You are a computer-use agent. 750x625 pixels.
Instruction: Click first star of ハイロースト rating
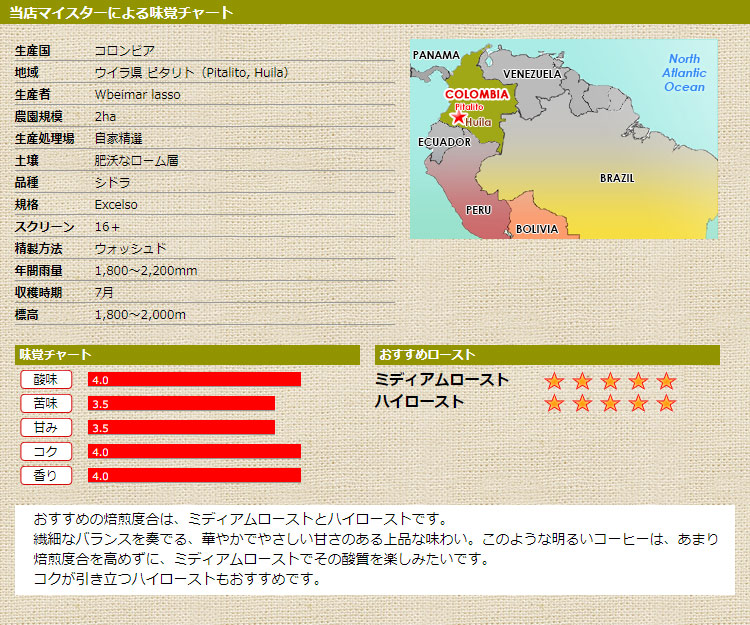coord(554,403)
